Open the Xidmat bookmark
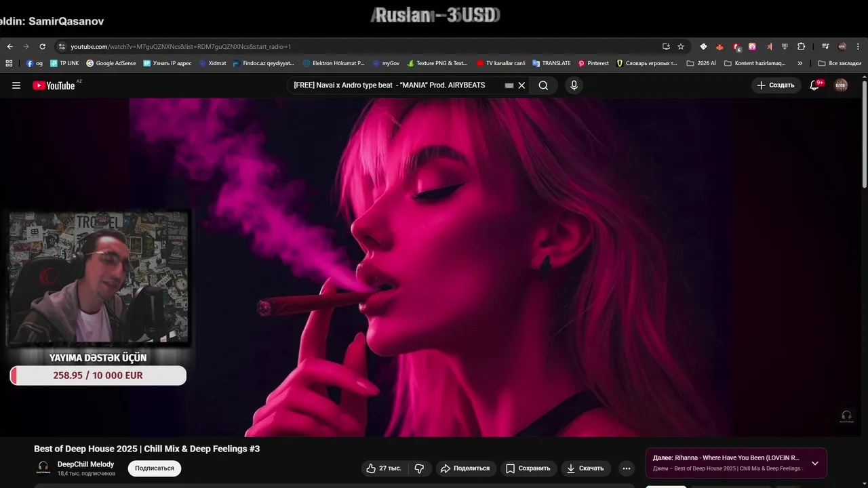This screenshot has width=868, height=488. click(x=212, y=63)
